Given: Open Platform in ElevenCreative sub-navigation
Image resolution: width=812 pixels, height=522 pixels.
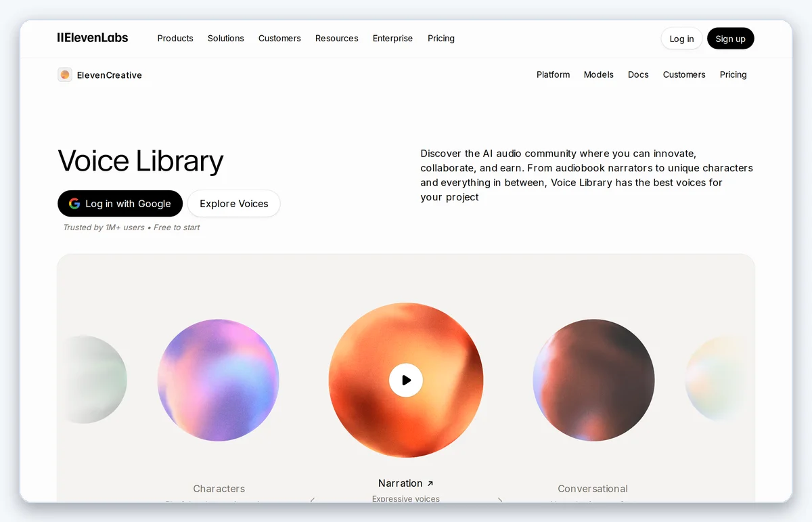Looking at the screenshot, I should [554, 74].
